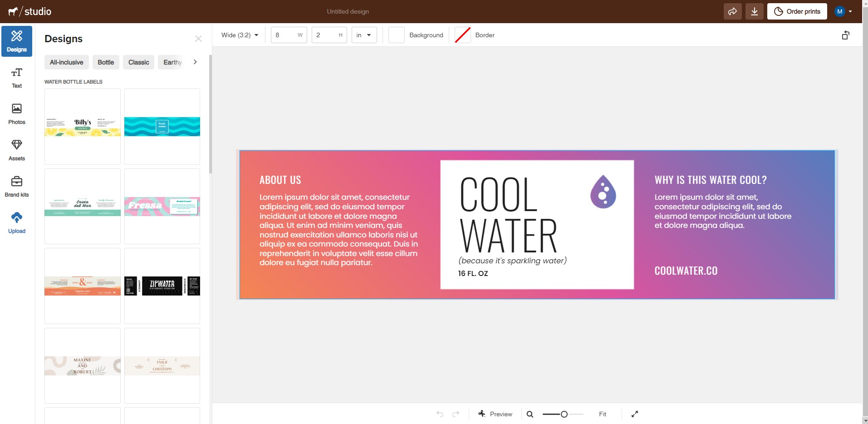Open the Wide (3:2) size dropdown
The height and width of the screenshot is (424, 868).
239,35
